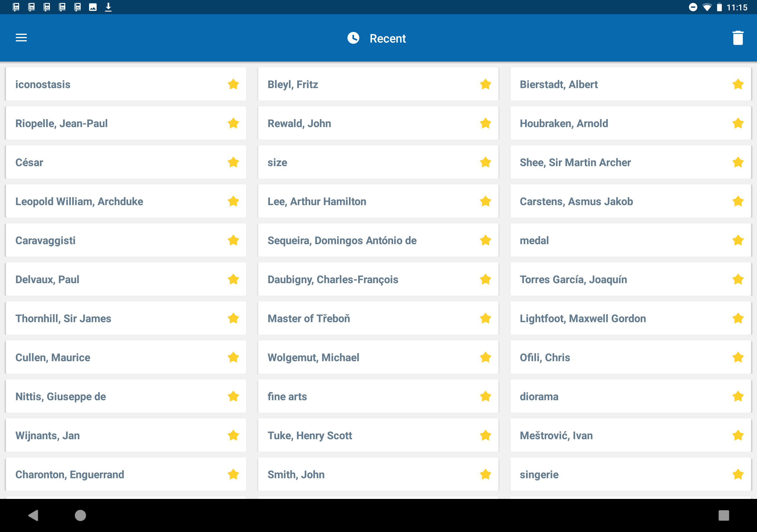
Task: Click star on Daubigny, Charles-François
Action: (x=485, y=279)
